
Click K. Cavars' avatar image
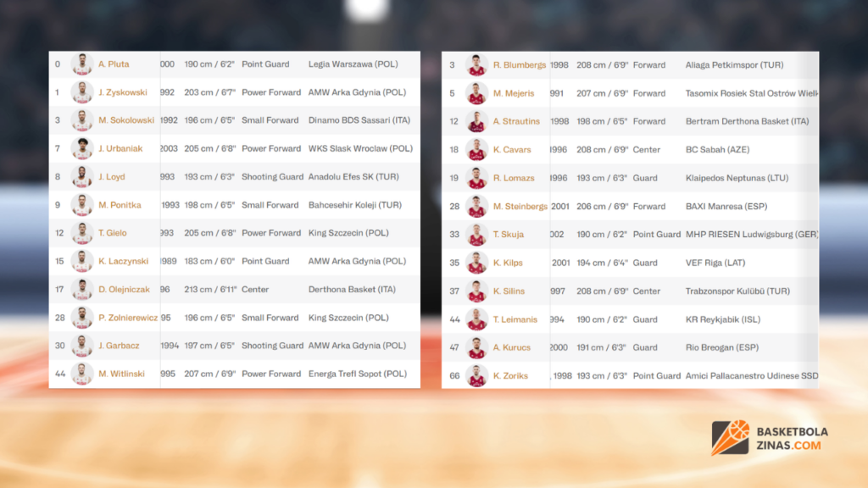pos(477,150)
